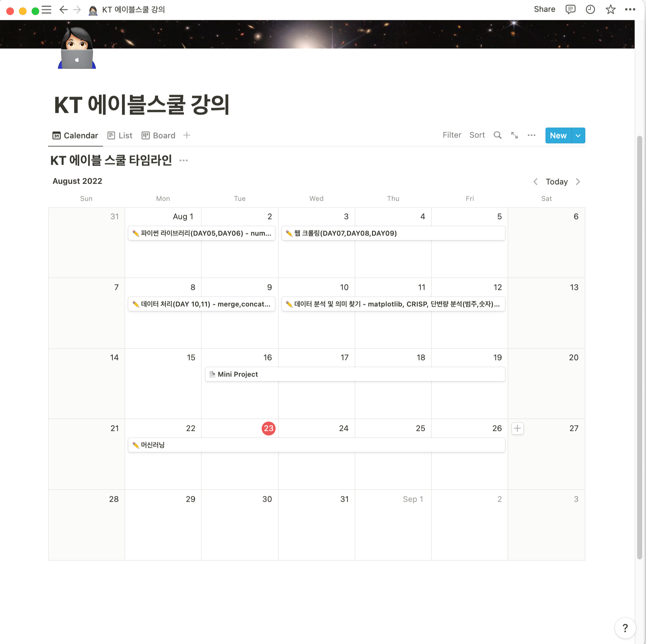Viewport: 646px width, 644px height.
Task: Click the Sat column header
Action: click(x=546, y=199)
